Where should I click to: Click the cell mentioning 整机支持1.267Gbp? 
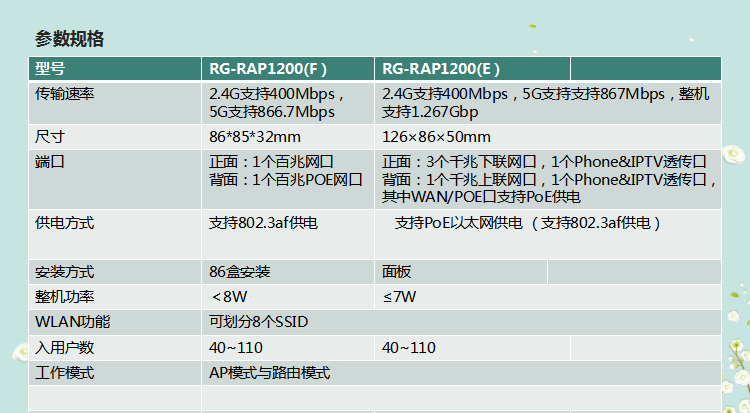point(546,102)
